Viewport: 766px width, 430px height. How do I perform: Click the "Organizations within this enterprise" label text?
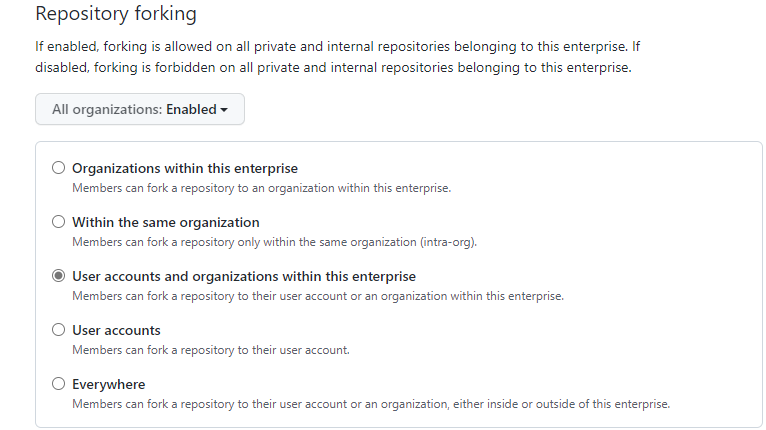(x=184, y=168)
